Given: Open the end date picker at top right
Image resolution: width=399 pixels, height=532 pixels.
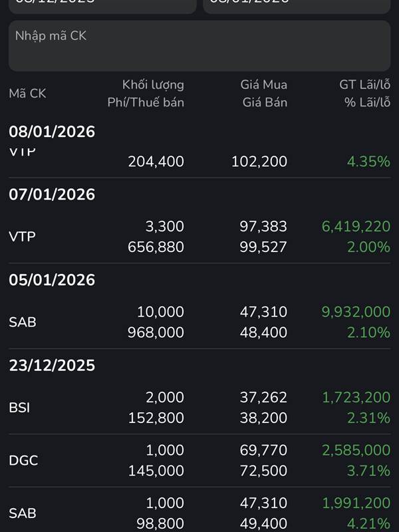Looking at the screenshot, I should coord(297,5).
